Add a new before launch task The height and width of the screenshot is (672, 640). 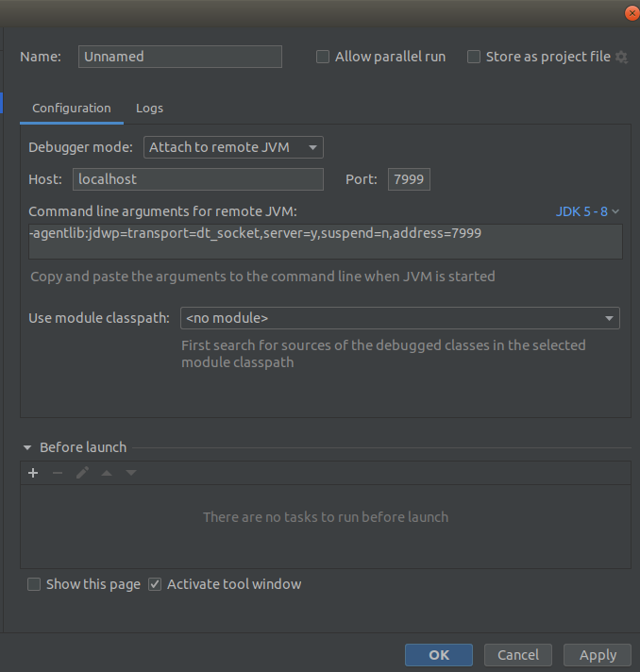(x=33, y=473)
